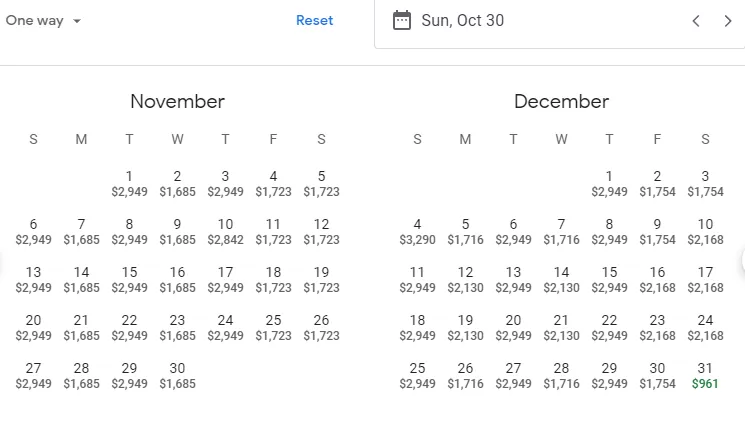Select November 18 priced at $1,723

coord(273,279)
